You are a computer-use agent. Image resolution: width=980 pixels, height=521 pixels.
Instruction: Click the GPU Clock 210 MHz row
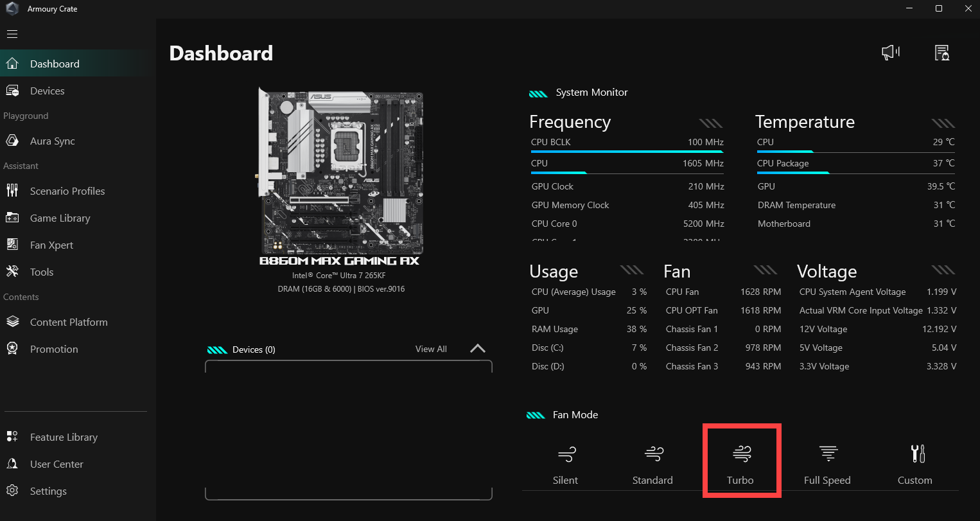627,186
